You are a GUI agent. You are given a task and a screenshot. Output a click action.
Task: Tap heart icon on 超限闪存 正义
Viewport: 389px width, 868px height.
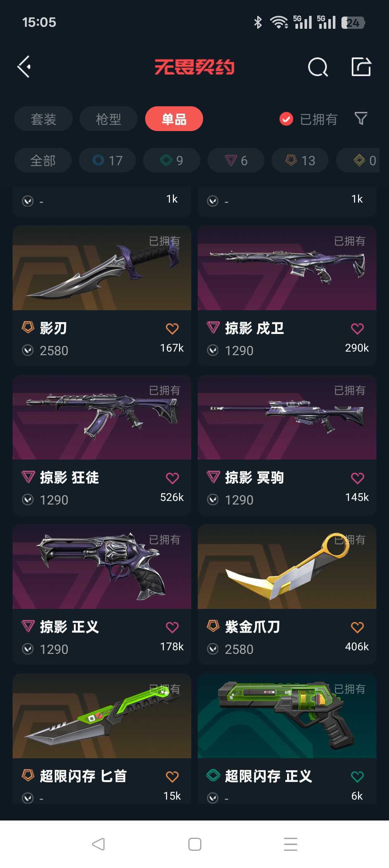[357, 777]
